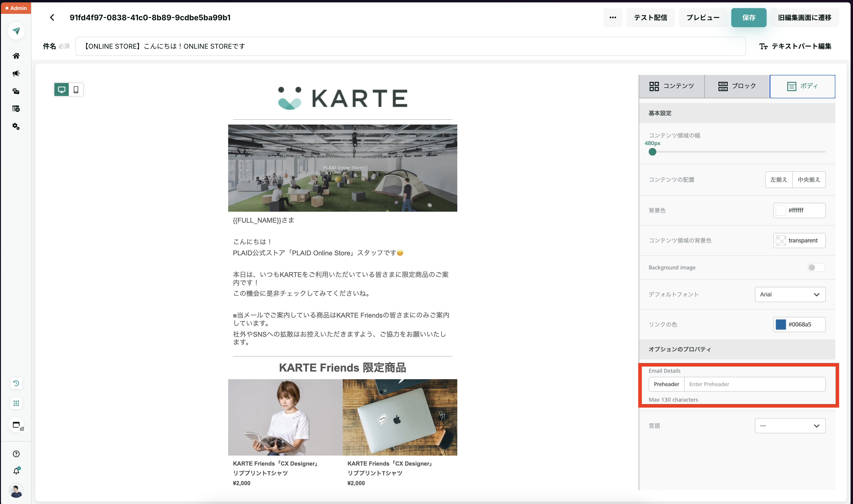
Task: Click the {{FULL_NAME}}さま text block
Action: [x=263, y=220]
